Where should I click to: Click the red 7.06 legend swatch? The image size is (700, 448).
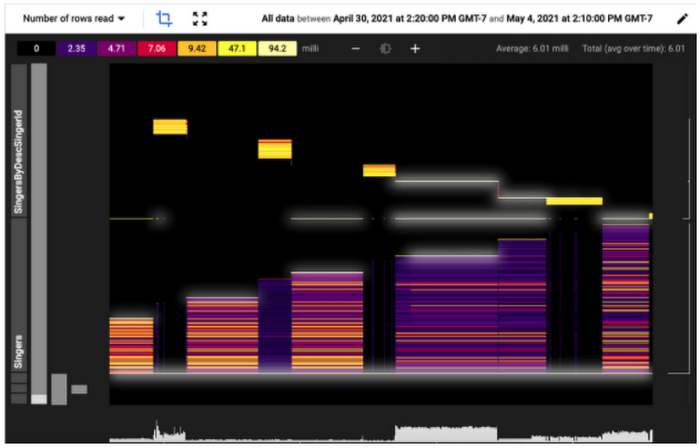pyautogui.click(x=157, y=49)
